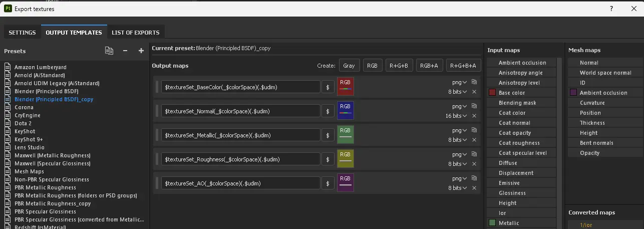This screenshot has height=229, width=644.
Task: Click the $ variable button for Metallic
Action: [x=328, y=135]
